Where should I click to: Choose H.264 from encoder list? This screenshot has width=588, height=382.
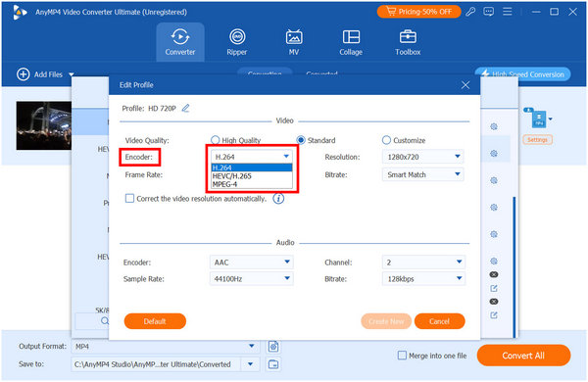pos(252,167)
